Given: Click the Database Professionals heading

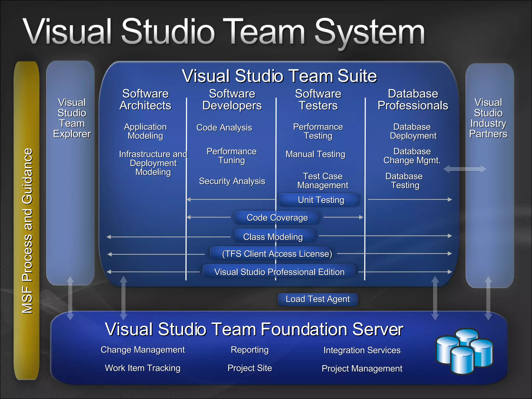Looking at the screenshot, I should coord(413,99).
